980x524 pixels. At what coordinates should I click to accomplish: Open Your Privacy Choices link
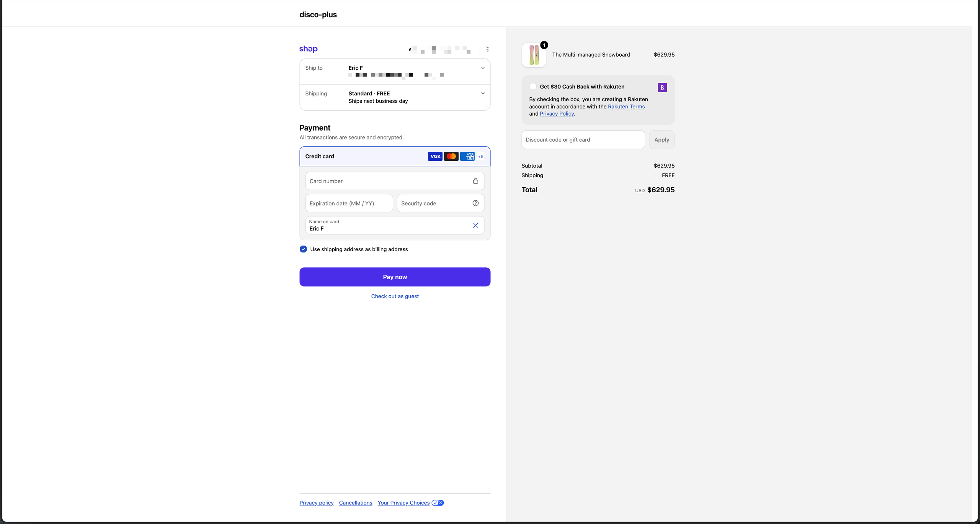(x=403, y=503)
